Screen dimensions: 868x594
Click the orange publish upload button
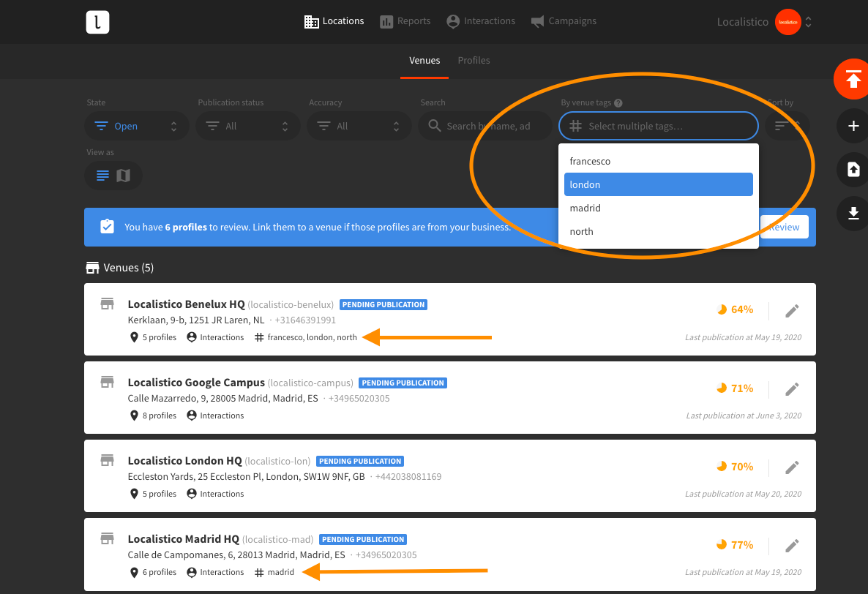(853, 79)
